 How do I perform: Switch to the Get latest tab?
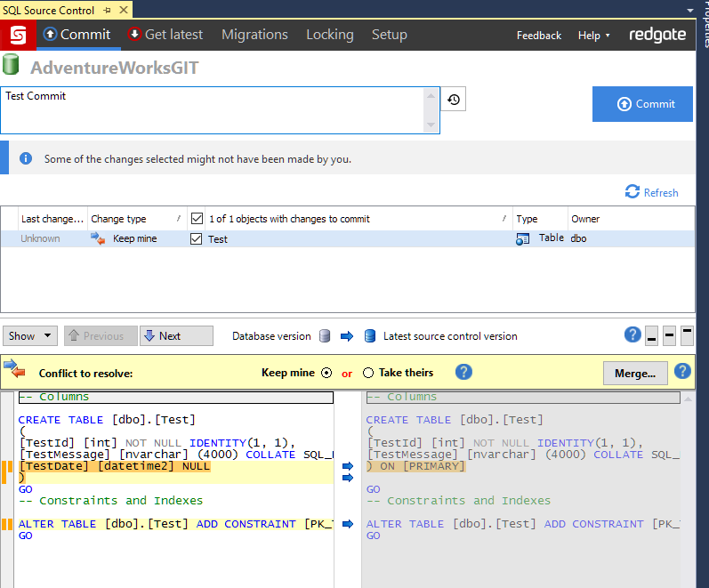coord(165,35)
